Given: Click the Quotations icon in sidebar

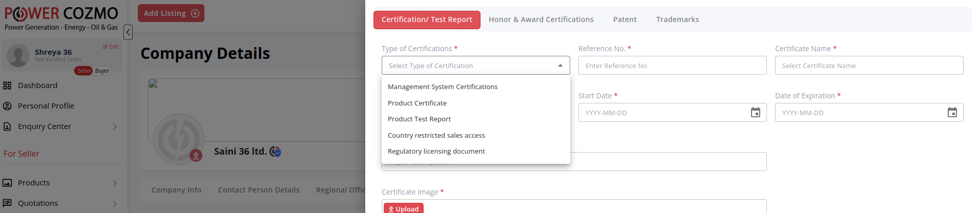Looking at the screenshot, I should (x=7, y=203).
